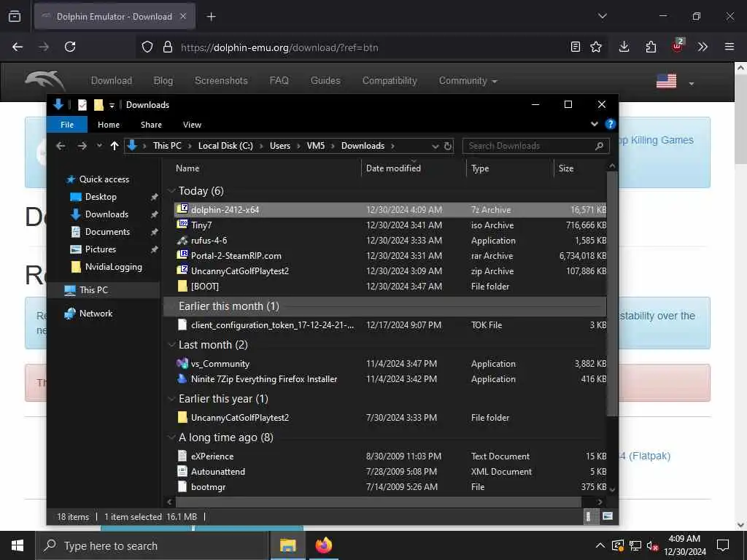Screen dimensions: 747x560
Task: Click the New folder quick access icon
Action: [98, 105]
